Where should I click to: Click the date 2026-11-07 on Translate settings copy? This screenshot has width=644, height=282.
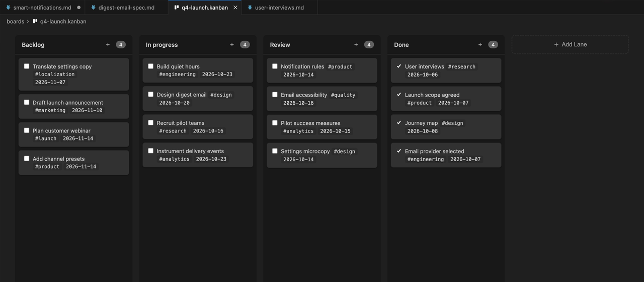(50, 82)
